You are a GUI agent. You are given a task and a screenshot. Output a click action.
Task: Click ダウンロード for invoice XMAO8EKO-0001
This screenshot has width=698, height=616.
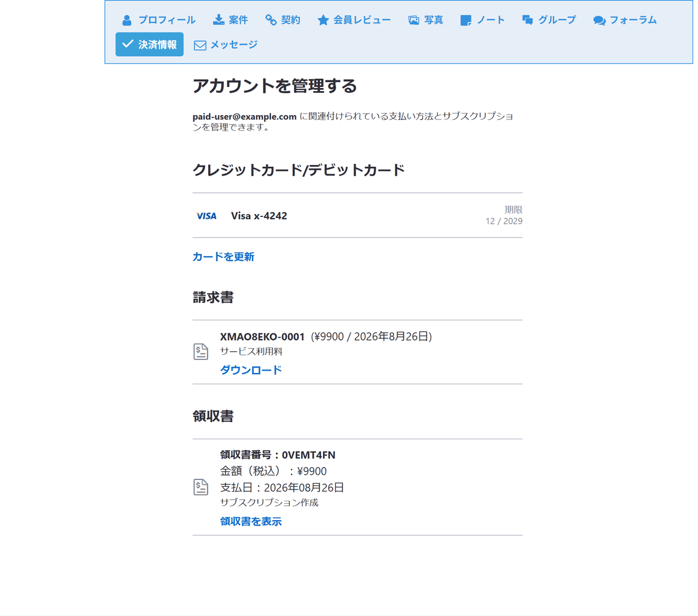[251, 370]
